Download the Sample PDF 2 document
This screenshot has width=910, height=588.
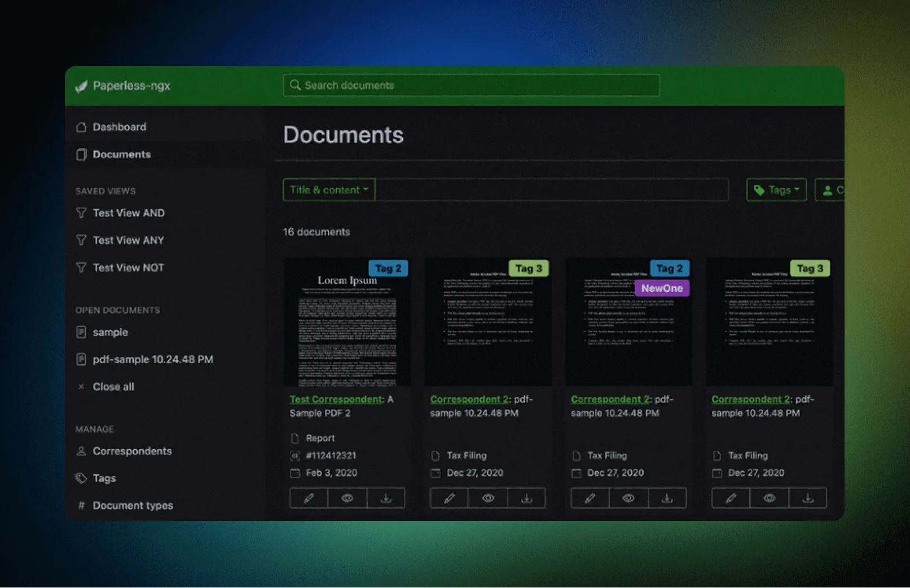pyautogui.click(x=386, y=498)
